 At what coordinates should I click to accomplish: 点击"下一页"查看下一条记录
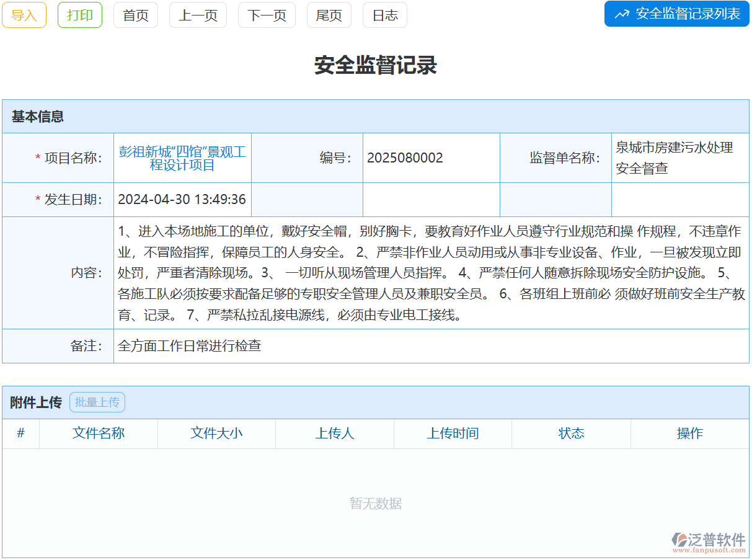267,15
